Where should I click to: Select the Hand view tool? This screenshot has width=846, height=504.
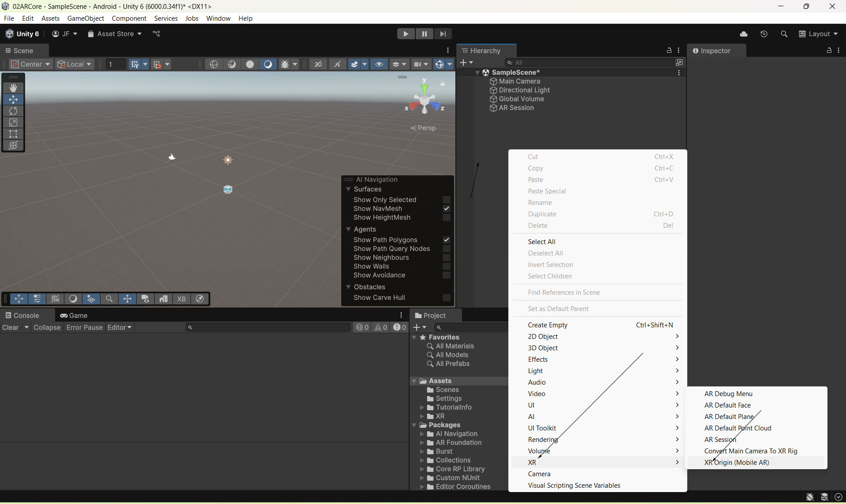tap(13, 88)
